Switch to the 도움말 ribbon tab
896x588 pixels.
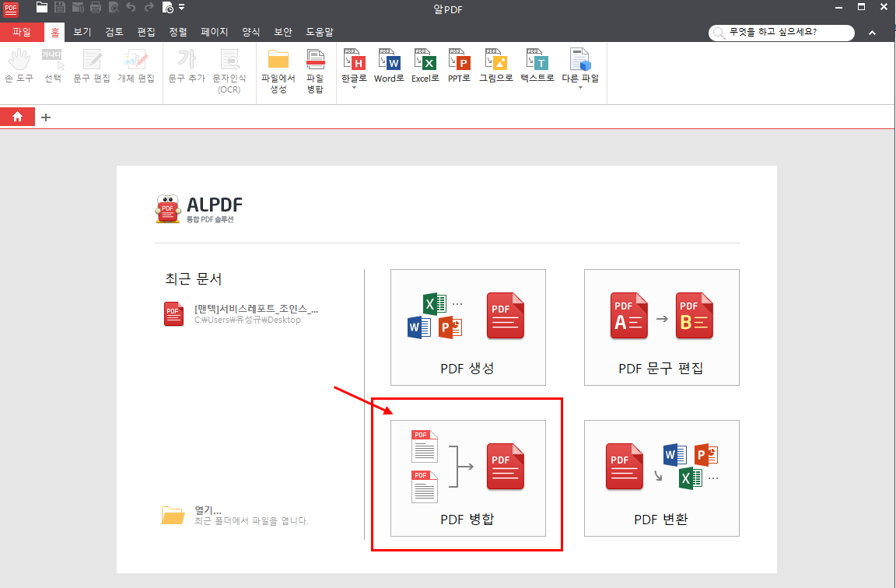pos(320,32)
